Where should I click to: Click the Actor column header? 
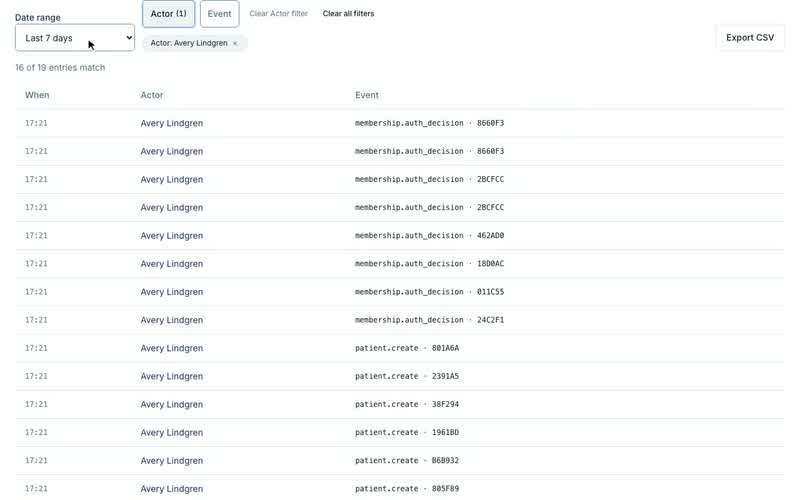[x=152, y=95]
